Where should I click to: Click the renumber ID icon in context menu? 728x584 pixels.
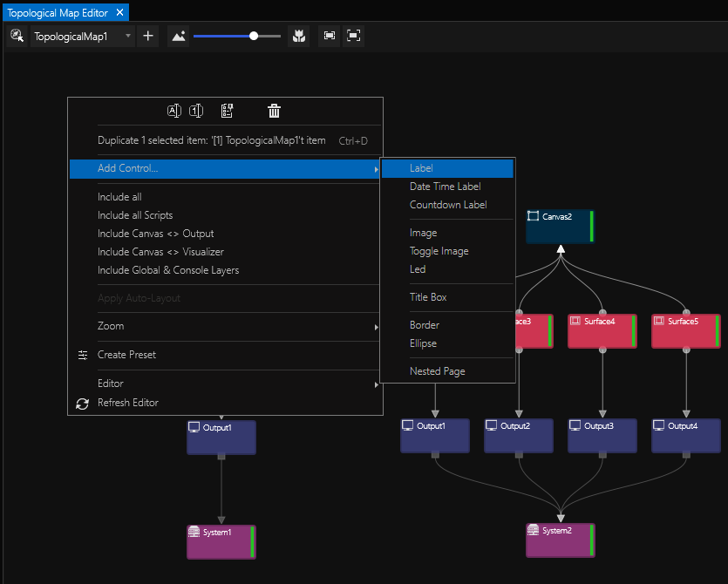click(196, 111)
